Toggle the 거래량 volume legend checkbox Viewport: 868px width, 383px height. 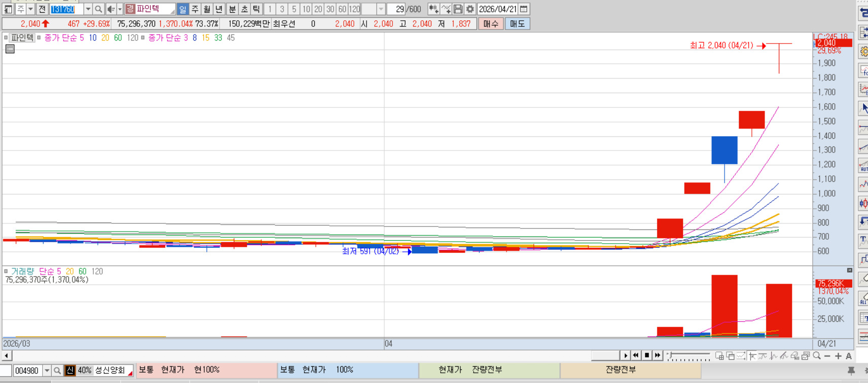tap(6, 272)
